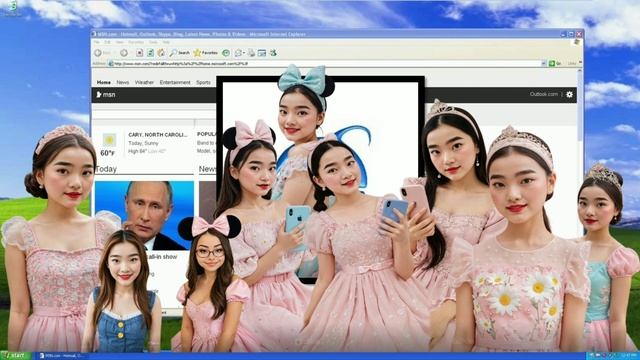The height and width of the screenshot is (360, 640).
Task: Click the Internet Explorer title bar icon
Action: click(x=94, y=34)
